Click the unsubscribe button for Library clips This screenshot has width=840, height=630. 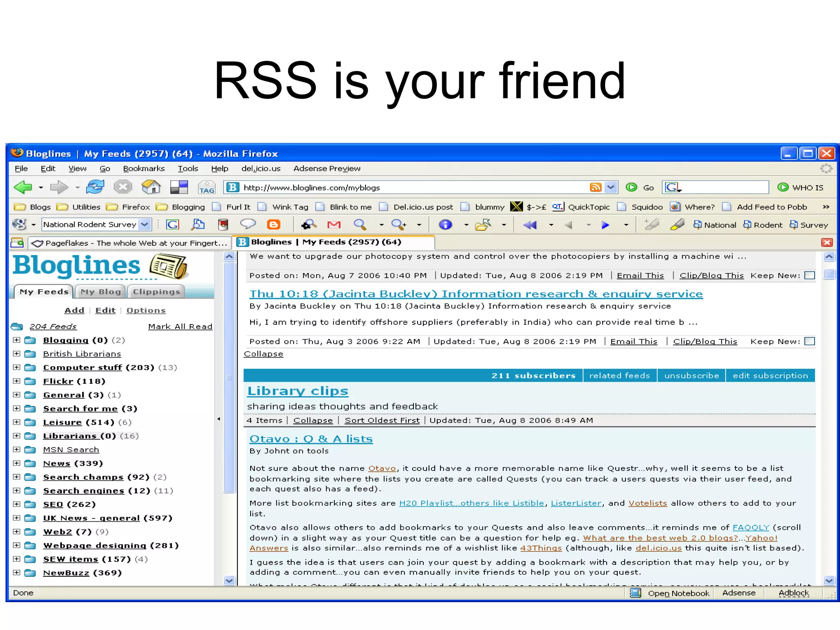(x=691, y=376)
